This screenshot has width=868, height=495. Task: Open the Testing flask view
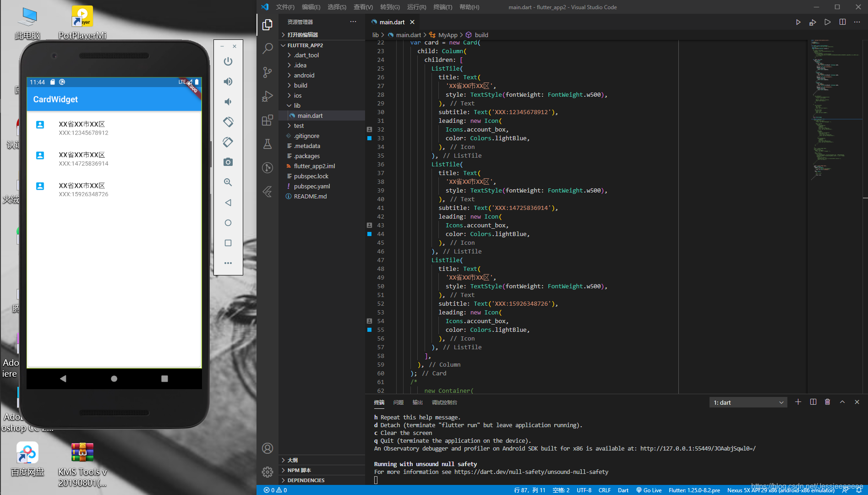click(267, 144)
